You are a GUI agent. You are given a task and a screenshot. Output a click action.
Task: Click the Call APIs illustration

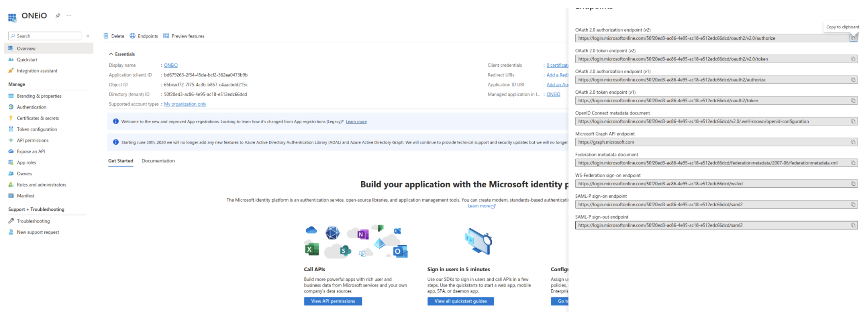tap(356, 242)
